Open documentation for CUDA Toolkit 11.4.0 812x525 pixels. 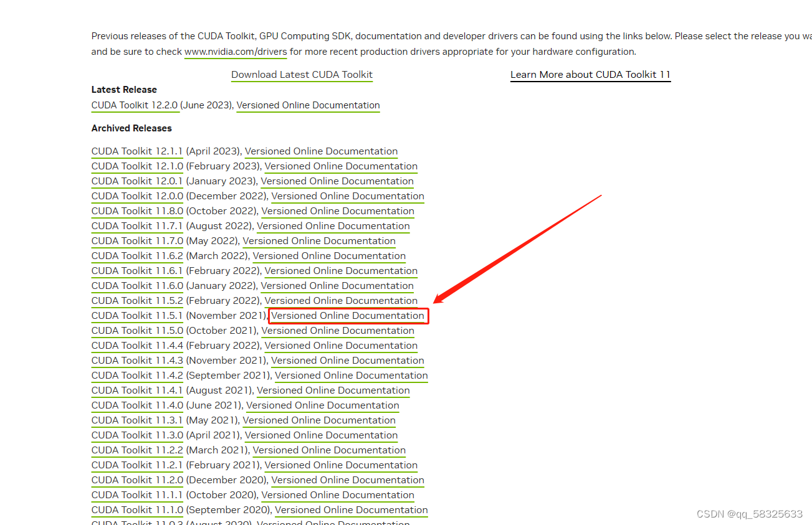pyautogui.click(x=323, y=405)
